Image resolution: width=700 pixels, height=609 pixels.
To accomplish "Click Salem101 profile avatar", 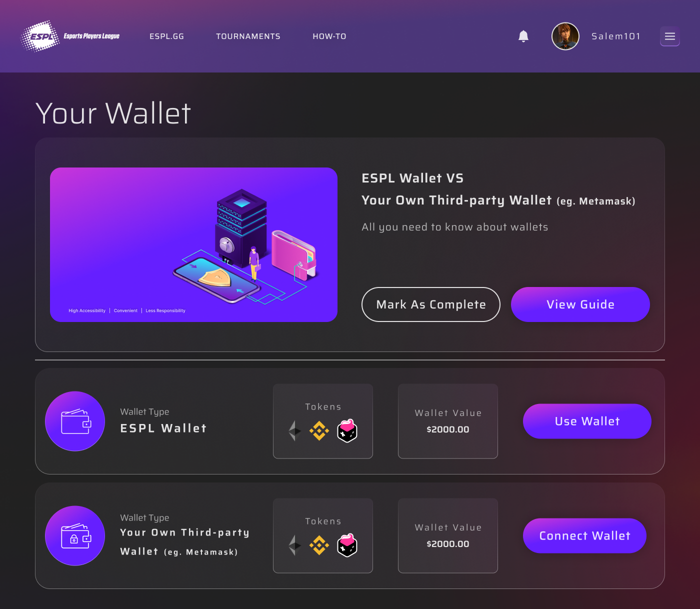I will (565, 36).
